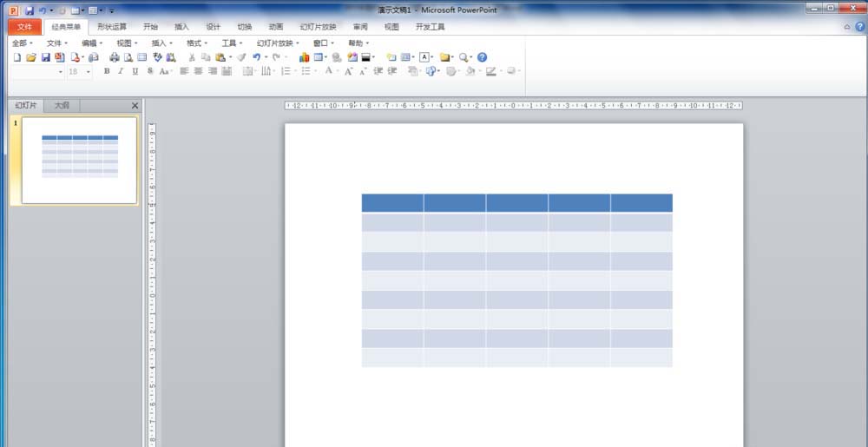The width and height of the screenshot is (868, 447).
Task: Open the Change Case Aa dropdown
Action: pos(166,71)
